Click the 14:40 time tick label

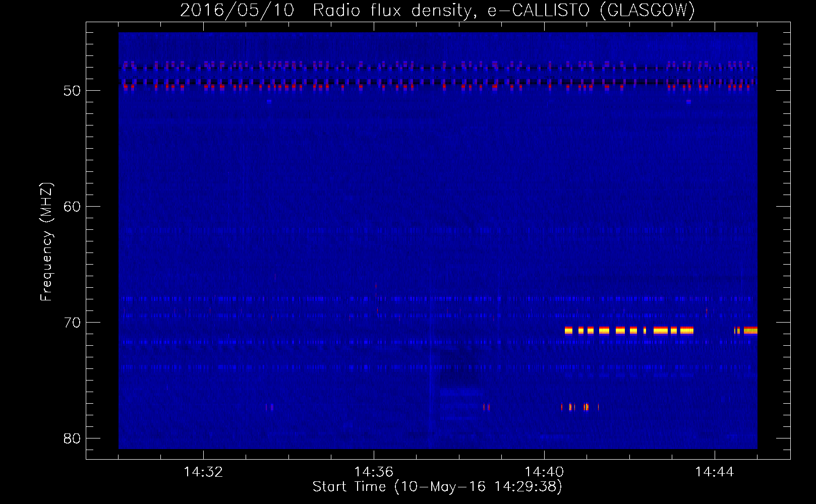[544, 472]
